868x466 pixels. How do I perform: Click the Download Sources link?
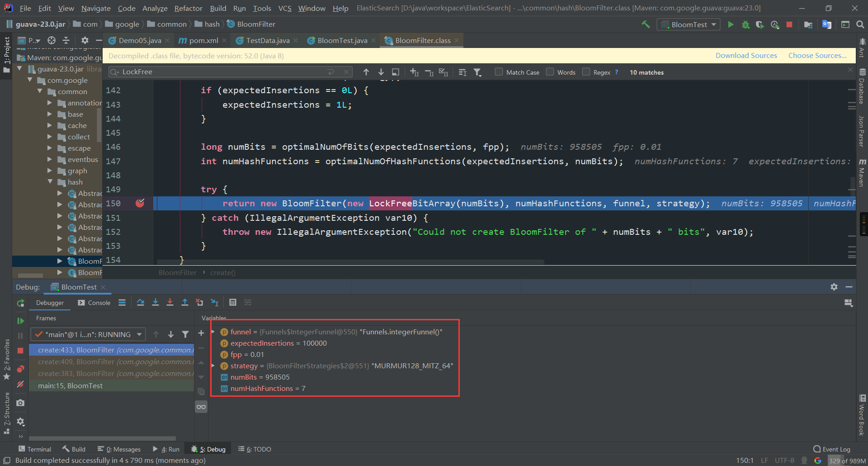coord(746,55)
